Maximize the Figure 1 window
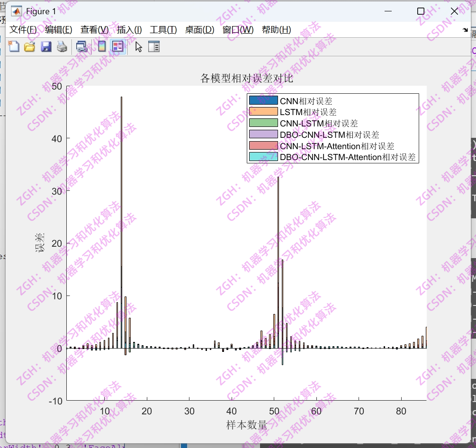476x448 pixels. [x=421, y=11]
